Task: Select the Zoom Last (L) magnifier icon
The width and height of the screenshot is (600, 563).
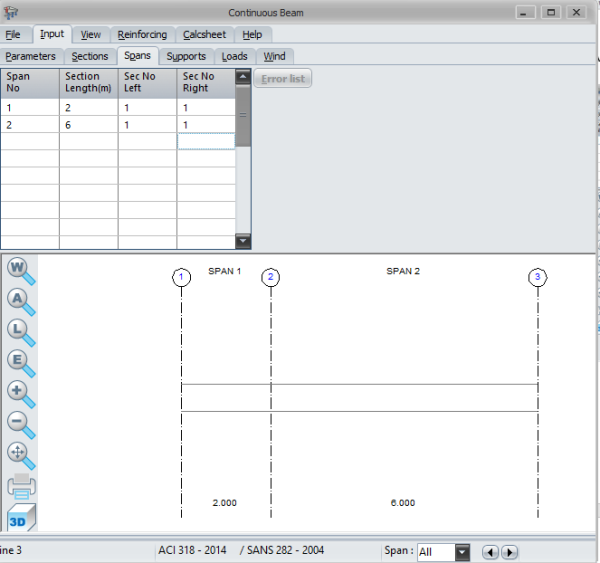Action: (x=20, y=331)
